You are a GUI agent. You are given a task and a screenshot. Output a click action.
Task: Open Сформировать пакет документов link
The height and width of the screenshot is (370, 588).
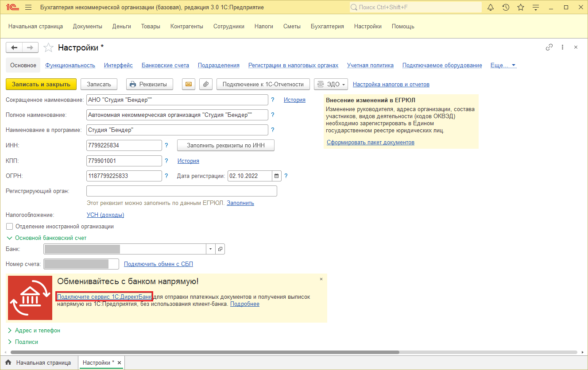371,143
